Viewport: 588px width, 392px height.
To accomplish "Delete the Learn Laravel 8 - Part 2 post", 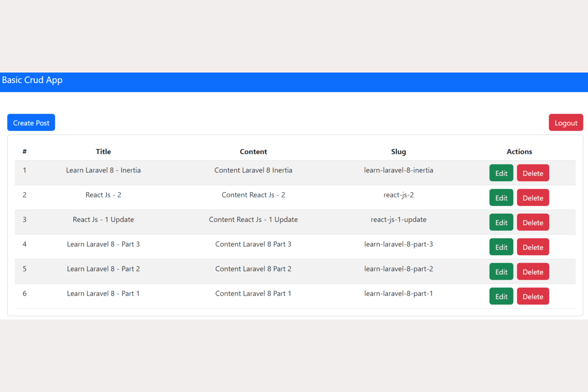I will point(533,271).
